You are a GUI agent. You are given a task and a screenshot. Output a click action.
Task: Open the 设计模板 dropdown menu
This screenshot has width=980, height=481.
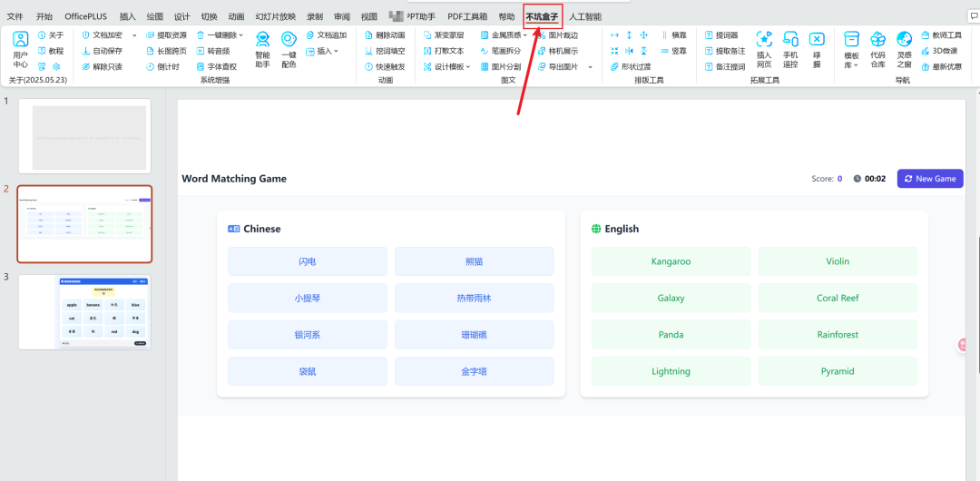[468, 66]
